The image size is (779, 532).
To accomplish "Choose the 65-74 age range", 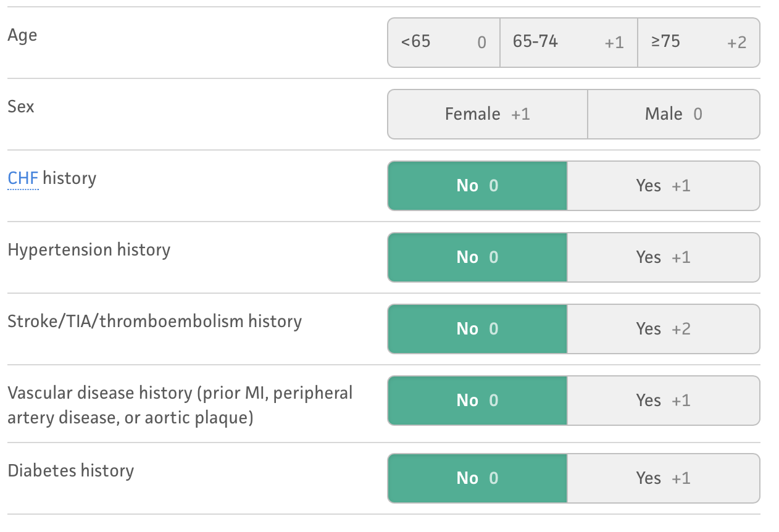I will pos(568,43).
